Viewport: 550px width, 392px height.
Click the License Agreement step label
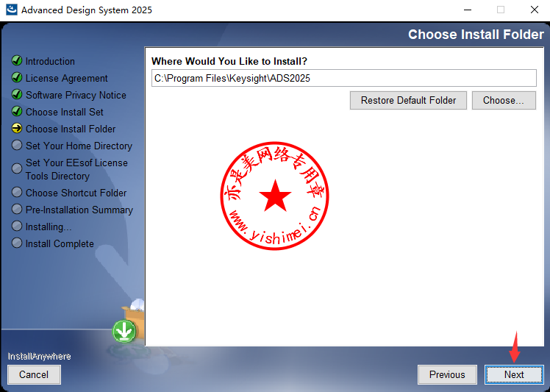pos(67,78)
